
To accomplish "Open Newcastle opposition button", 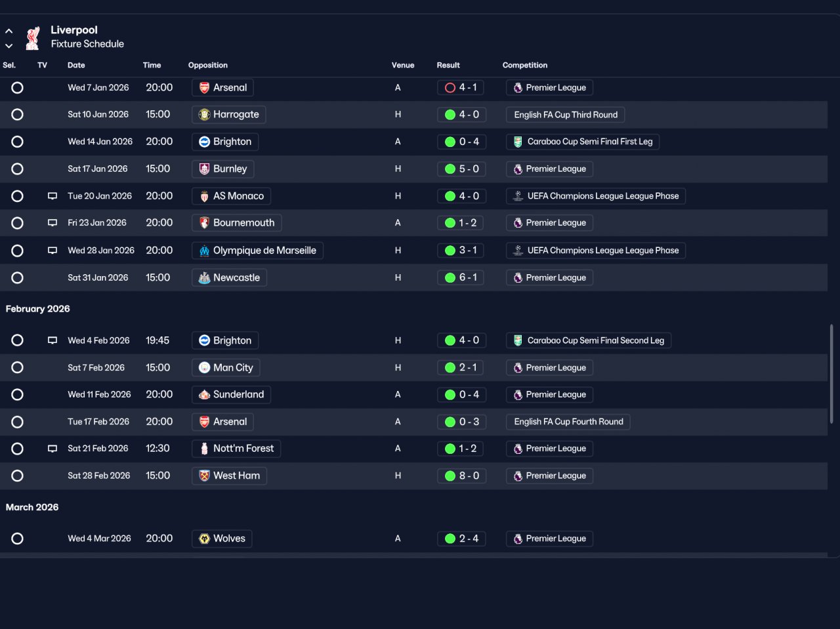I will pyautogui.click(x=229, y=278).
